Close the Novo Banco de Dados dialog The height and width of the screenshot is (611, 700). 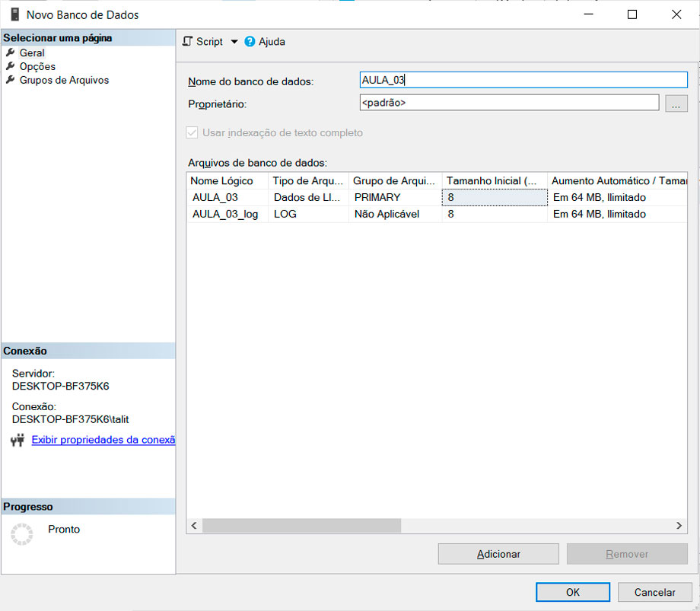[676, 14]
